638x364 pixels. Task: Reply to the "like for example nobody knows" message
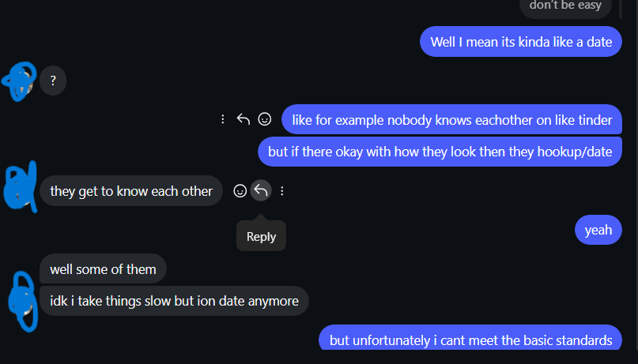point(243,119)
